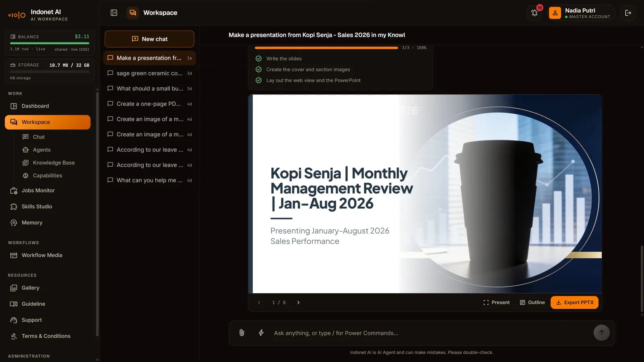Click the slide preview image

coord(425,194)
